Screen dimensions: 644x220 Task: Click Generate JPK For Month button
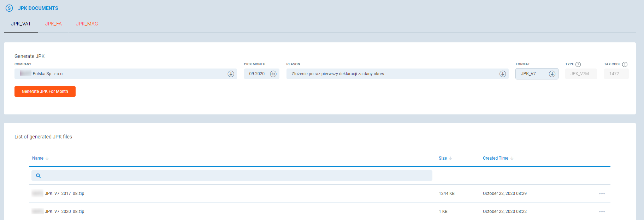coord(45,91)
